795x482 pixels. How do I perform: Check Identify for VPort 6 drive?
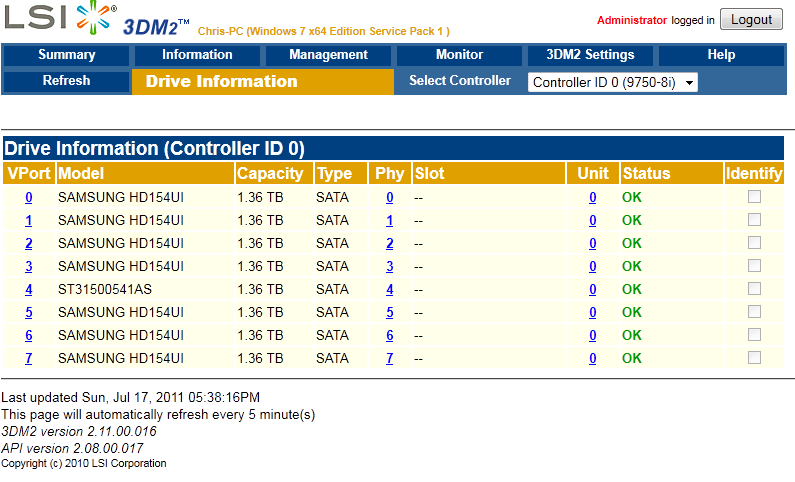coord(754,335)
